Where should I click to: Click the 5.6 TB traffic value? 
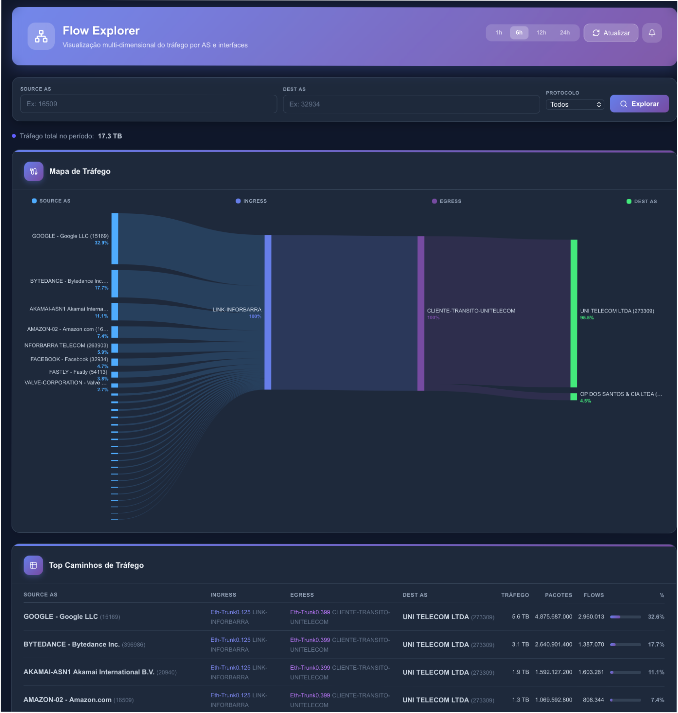(x=520, y=617)
